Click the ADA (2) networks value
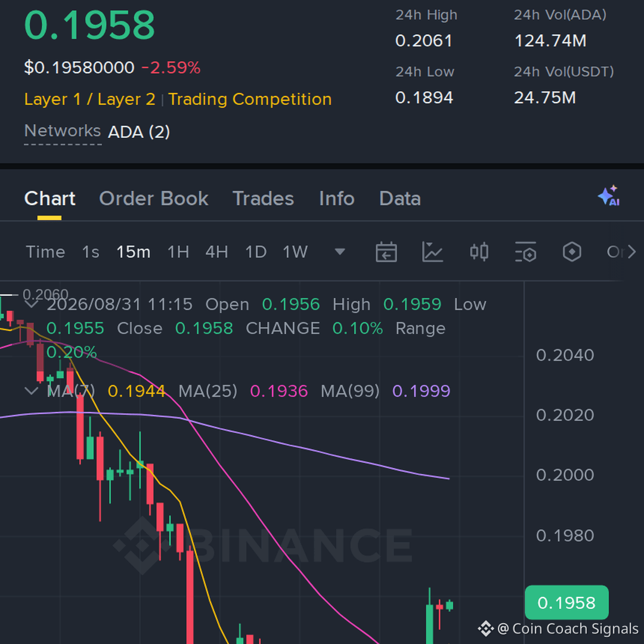Image resolution: width=644 pixels, height=644 pixels. (x=139, y=132)
